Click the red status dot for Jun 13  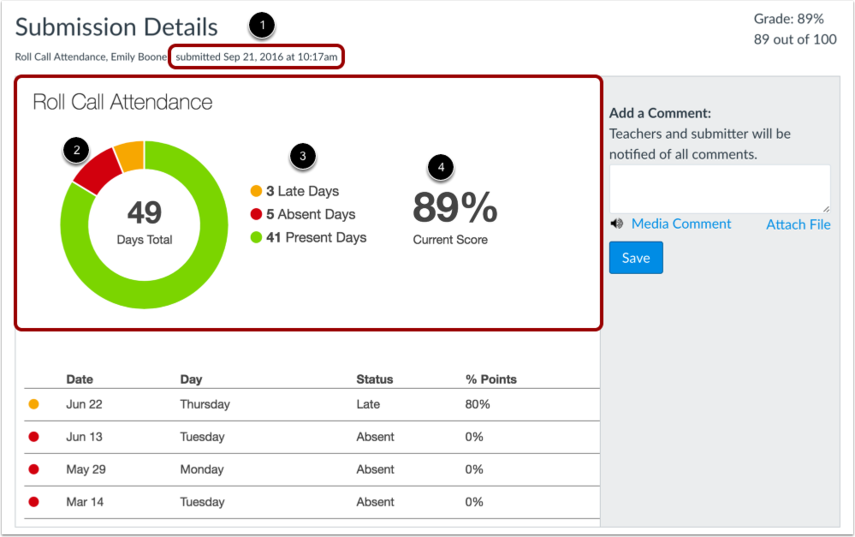(34, 437)
